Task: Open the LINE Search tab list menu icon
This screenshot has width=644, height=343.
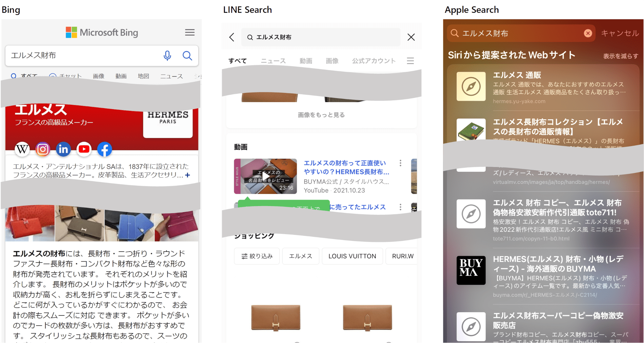Action: click(x=410, y=61)
